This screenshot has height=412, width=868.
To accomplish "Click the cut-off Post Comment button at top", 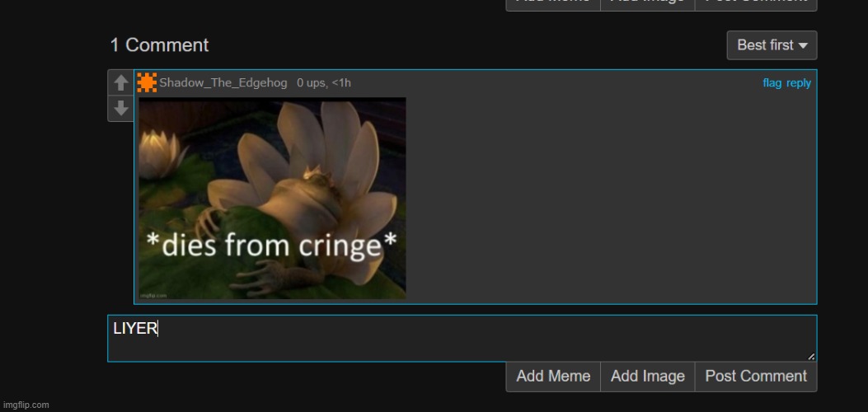I will (755, 3).
